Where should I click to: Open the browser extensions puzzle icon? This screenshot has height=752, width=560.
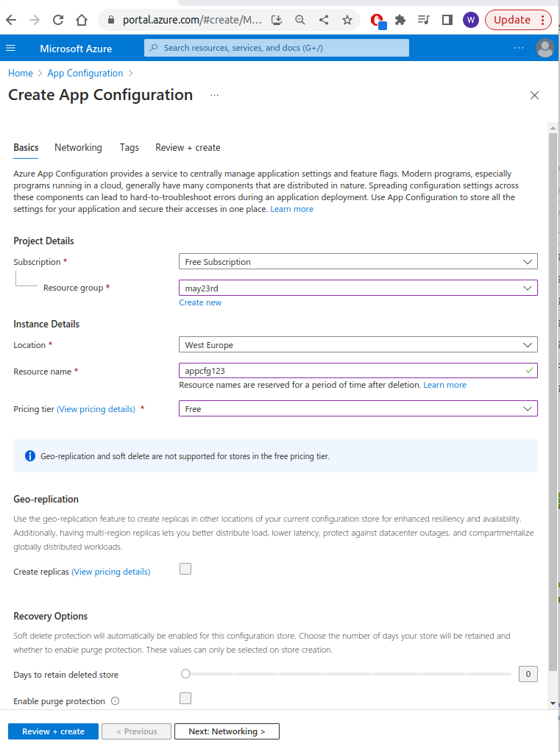click(400, 20)
